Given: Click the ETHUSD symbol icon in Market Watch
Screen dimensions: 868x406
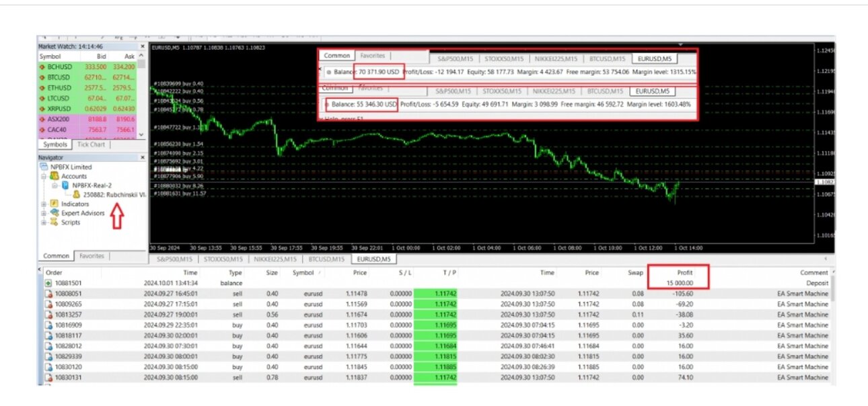Looking at the screenshot, I should tap(42, 88).
